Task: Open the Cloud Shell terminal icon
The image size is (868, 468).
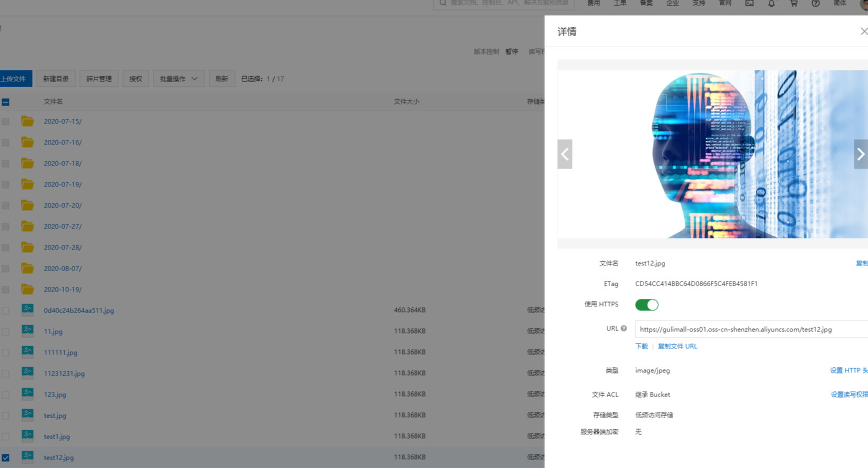Action: (x=749, y=3)
